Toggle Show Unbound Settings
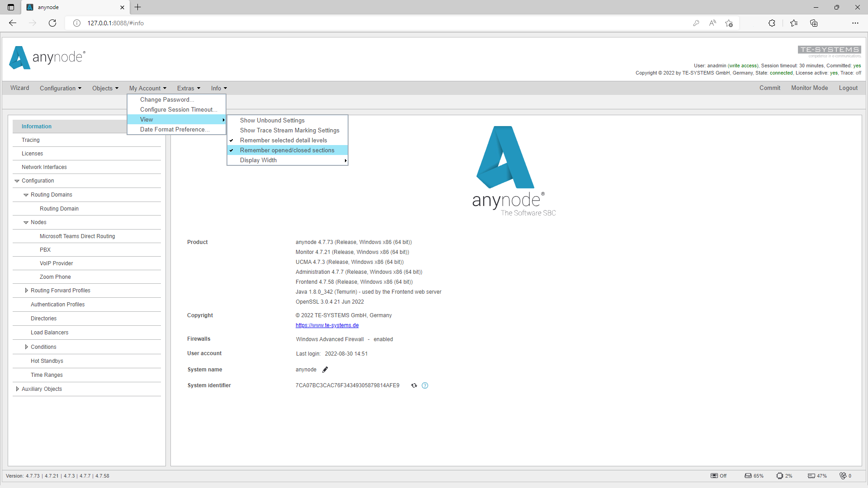The width and height of the screenshot is (868, 488). pyautogui.click(x=288, y=121)
